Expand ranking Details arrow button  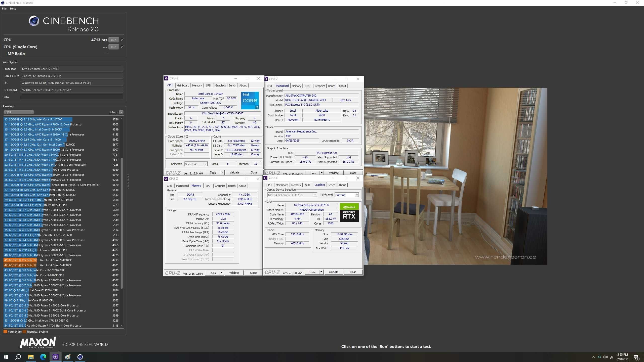click(121, 112)
